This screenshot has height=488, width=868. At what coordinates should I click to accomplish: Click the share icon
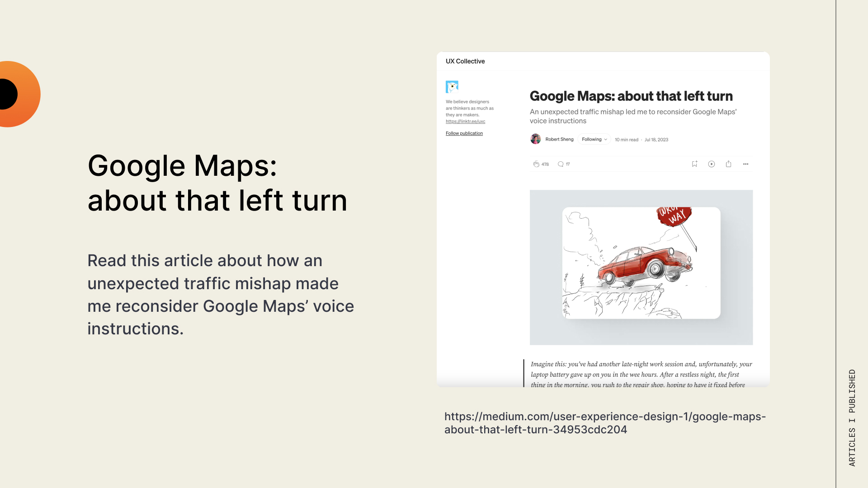728,164
